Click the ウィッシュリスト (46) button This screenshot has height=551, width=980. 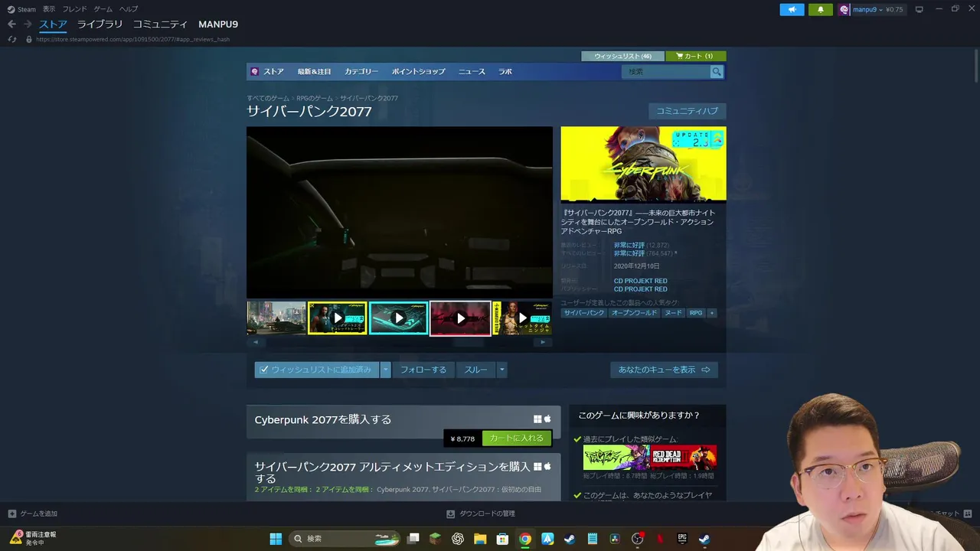click(x=622, y=56)
